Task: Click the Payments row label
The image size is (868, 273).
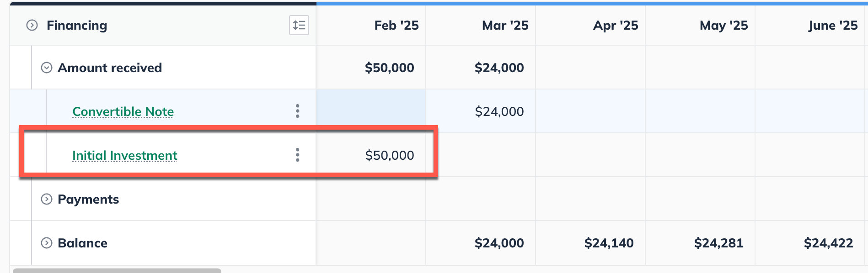Action: (x=88, y=199)
